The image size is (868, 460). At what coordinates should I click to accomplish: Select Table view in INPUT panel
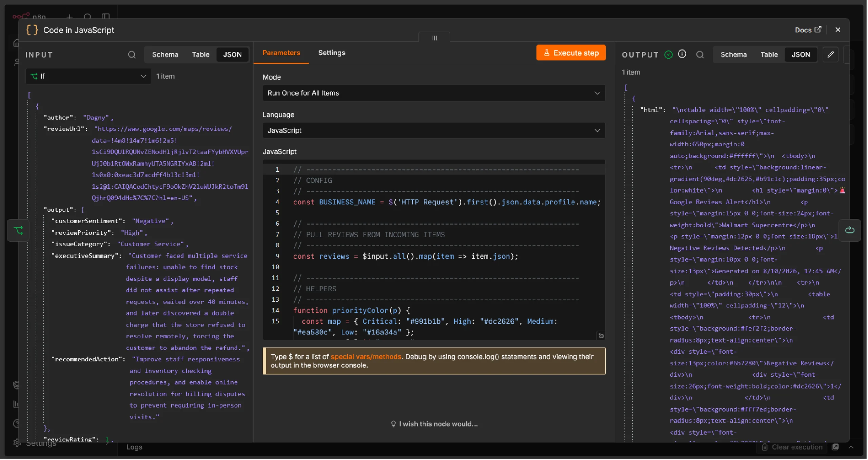pyautogui.click(x=201, y=55)
